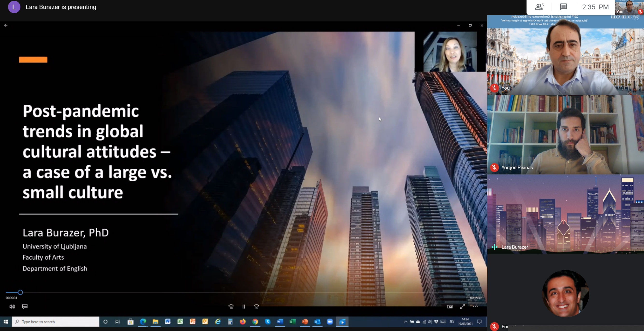
Task: Enter full screen in video player
Action: click(462, 307)
